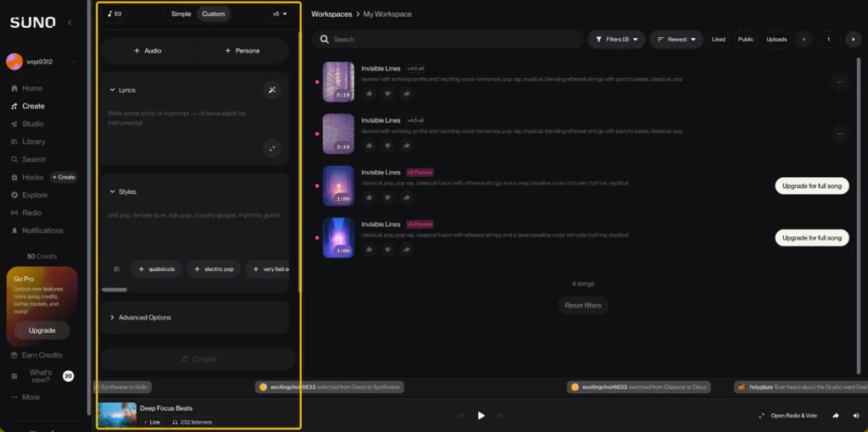Open more options for 3:19 Invisible Lines
Screen dimensions: 868x432
(x=840, y=134)
